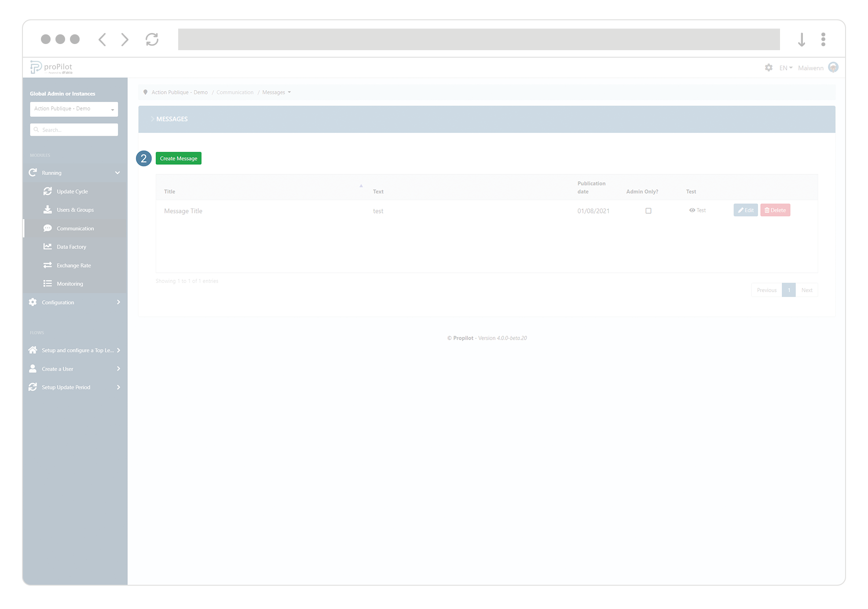Toggle the Admin Only checkbox
This screenshot has width=868, height=609.
(648, 211)
